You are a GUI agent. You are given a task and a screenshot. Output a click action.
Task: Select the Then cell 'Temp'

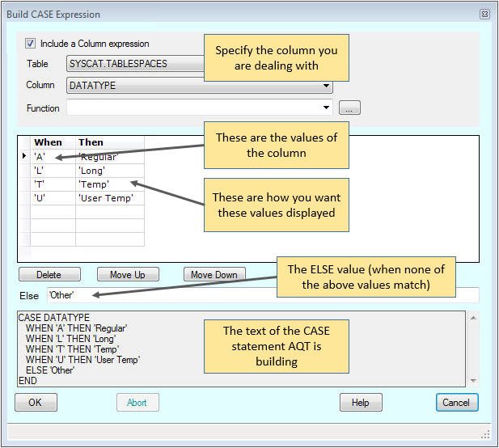pyautogui.click(x=110, y=184)
